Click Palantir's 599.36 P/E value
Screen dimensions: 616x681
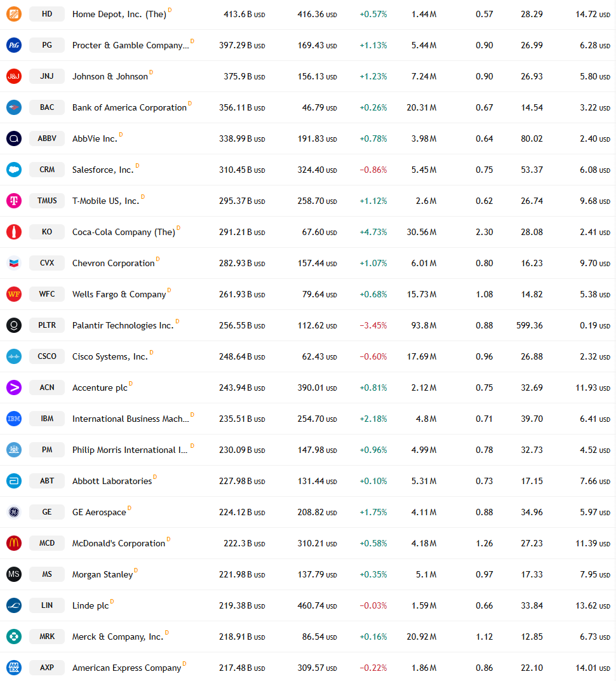click(x=530, y=326)
